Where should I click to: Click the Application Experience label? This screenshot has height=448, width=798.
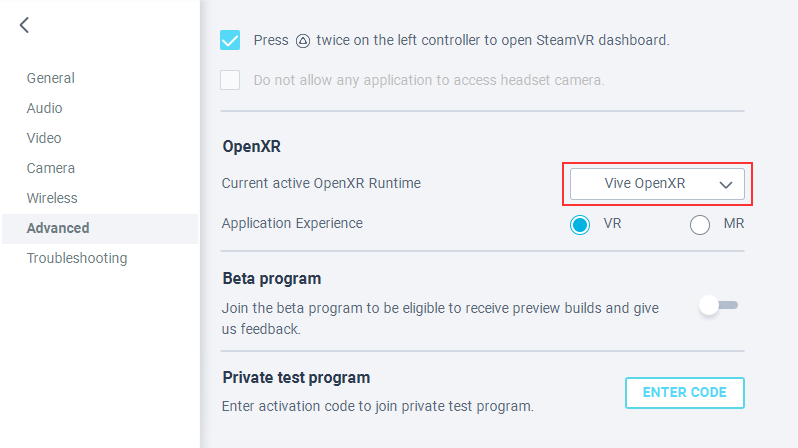[x=292, y=223]
